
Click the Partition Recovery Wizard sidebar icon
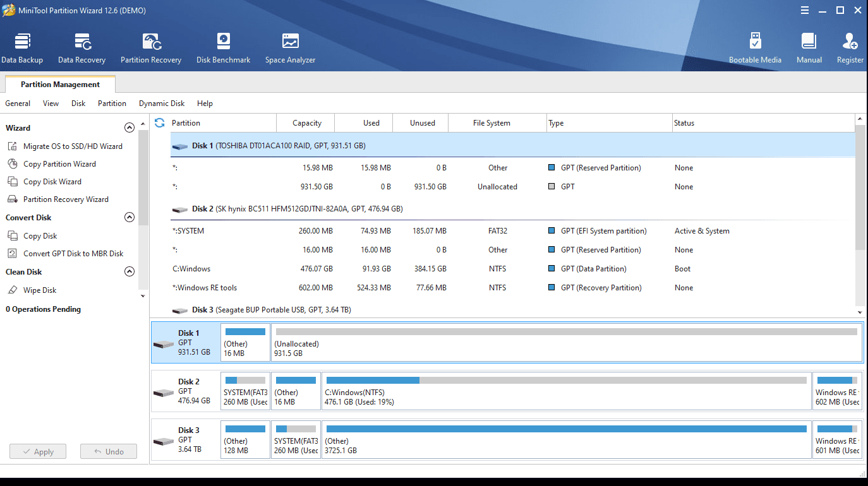tap(12, 199)
